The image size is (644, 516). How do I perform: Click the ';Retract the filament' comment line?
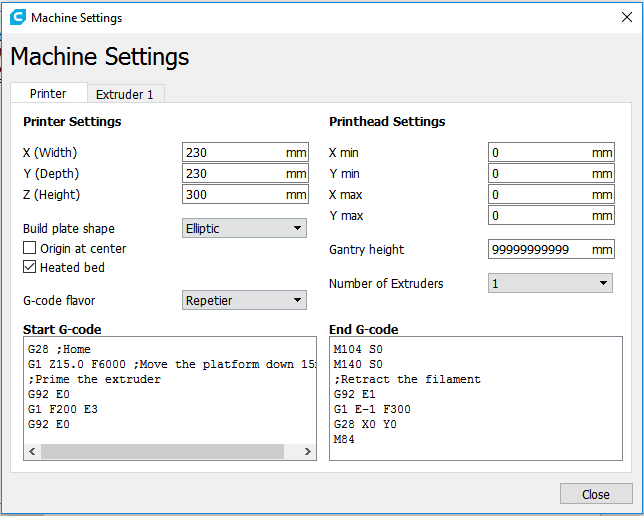tap(407, 379)
